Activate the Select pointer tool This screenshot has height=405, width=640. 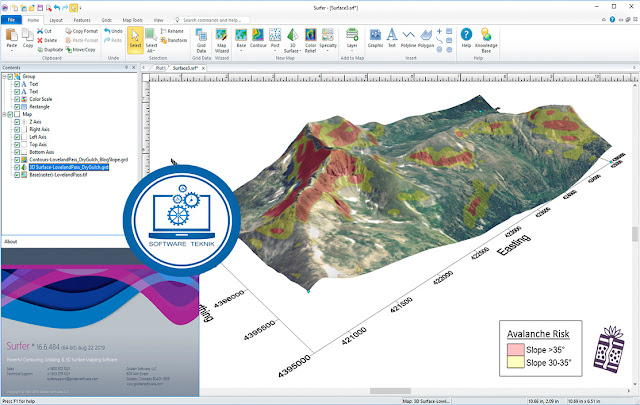[135, 40]
